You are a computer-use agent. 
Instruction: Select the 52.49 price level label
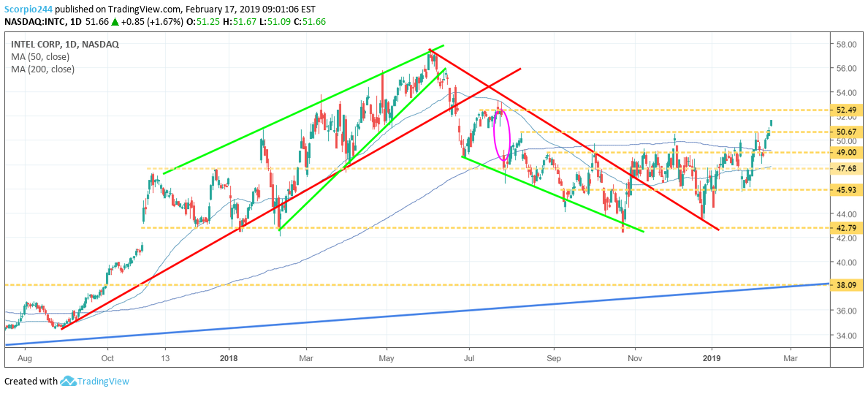click(x=848, y=110)
